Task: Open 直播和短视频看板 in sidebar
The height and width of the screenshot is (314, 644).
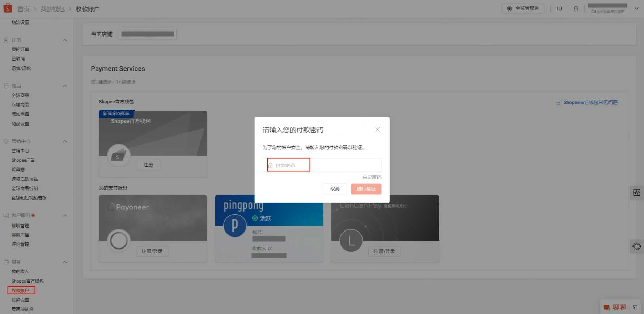Action: (x=29, y=198)
